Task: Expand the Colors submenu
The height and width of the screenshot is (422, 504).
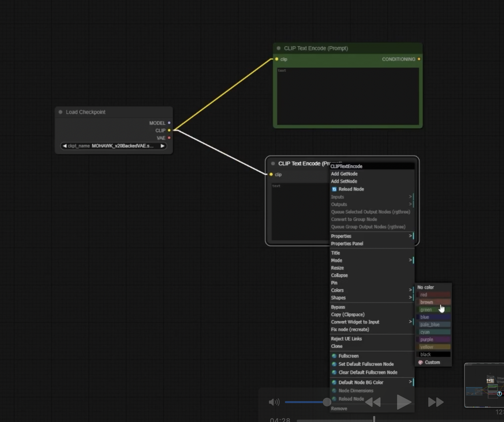Action: (372, 290)
